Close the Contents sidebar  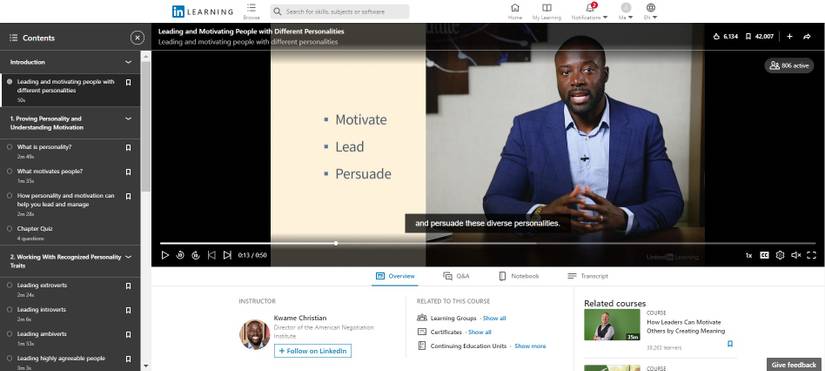[137, 38]
